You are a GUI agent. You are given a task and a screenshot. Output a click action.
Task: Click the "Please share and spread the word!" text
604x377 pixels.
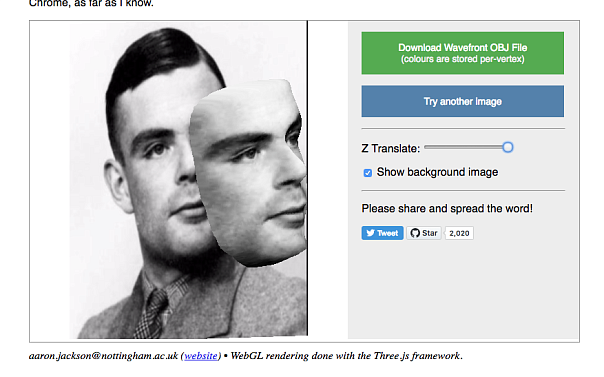point(447,209)
